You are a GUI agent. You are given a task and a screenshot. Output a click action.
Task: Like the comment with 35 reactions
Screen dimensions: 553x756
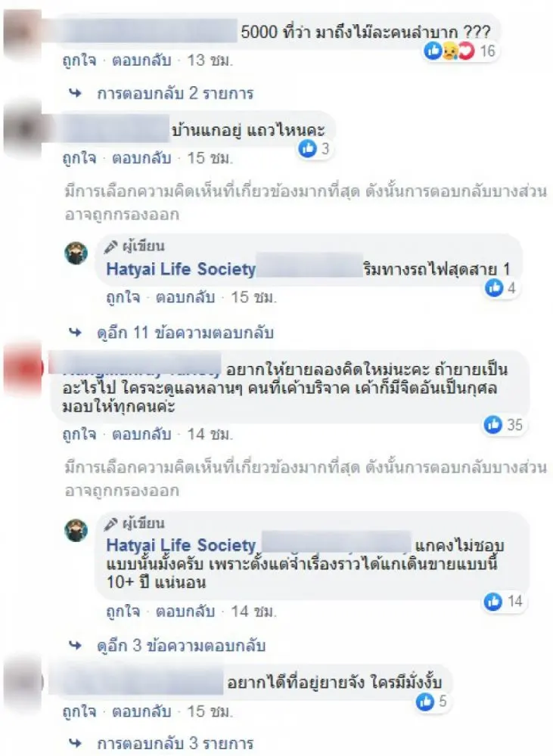79,435
